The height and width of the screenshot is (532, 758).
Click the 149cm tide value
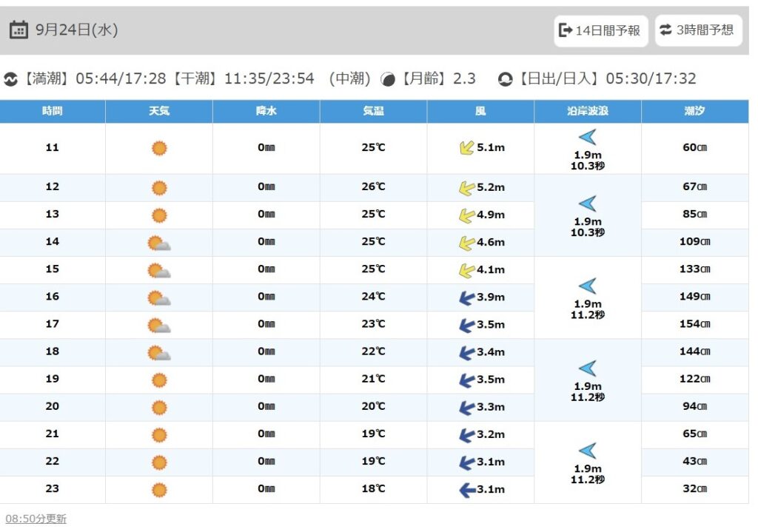pyautogui.click(x=694, y=296)
